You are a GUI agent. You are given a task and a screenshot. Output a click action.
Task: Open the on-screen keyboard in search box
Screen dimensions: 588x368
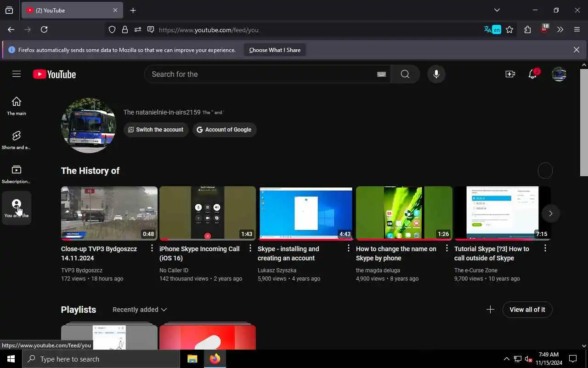coord(381,74)
